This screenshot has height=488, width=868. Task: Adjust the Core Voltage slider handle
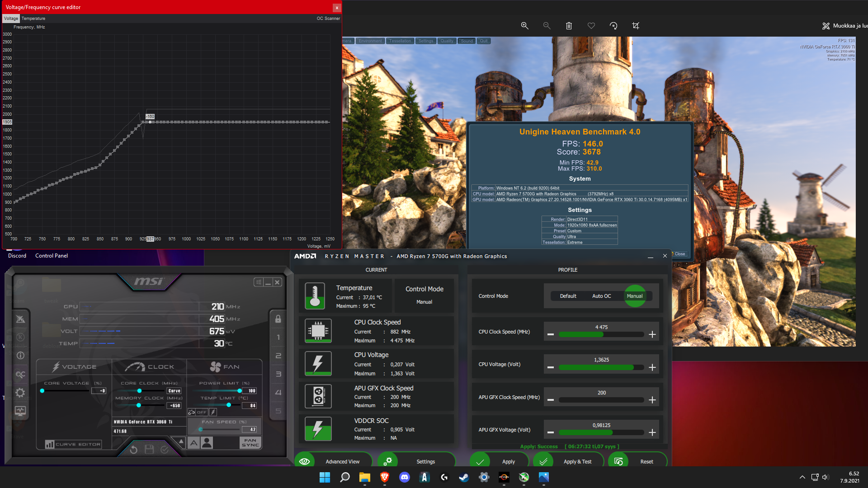(x=42, y=391)
